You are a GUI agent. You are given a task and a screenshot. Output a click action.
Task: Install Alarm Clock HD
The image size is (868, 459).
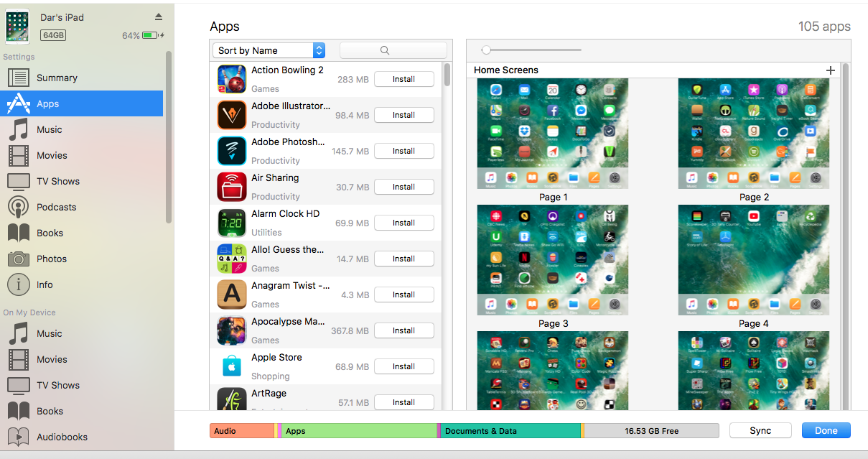pos(404,223)
